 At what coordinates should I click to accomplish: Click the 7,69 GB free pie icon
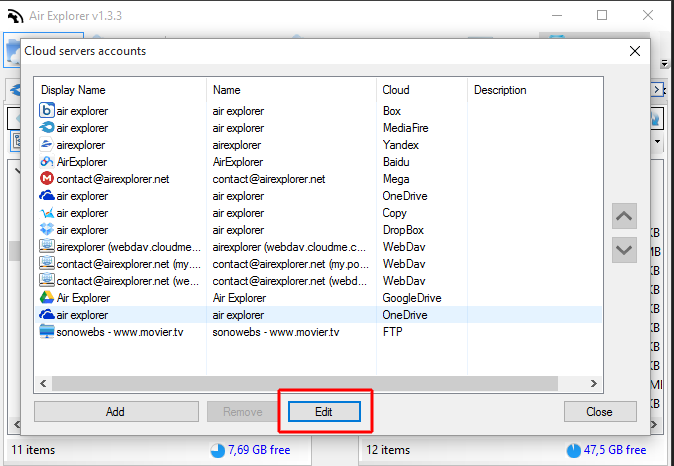pyautogui.click(x=218, y=450)
